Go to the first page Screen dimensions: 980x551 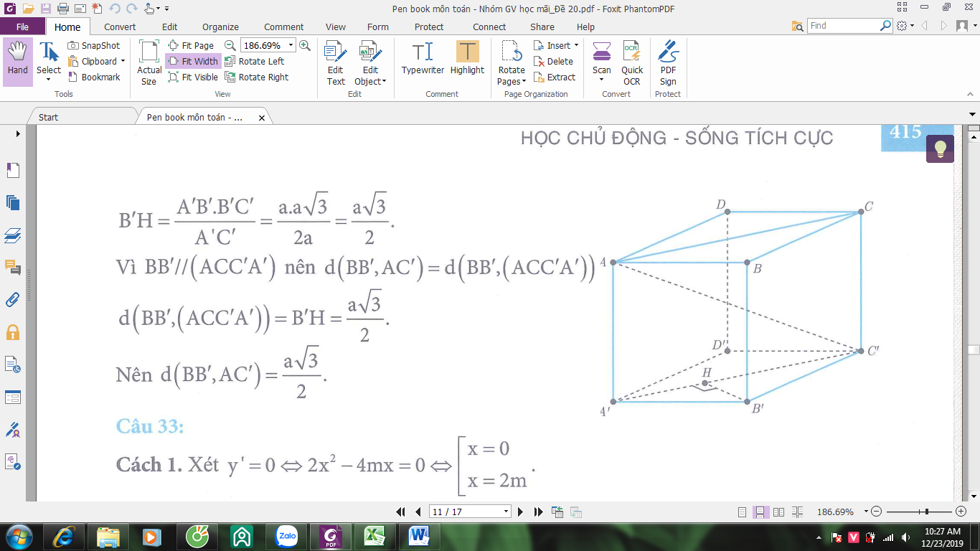point(402,512)
